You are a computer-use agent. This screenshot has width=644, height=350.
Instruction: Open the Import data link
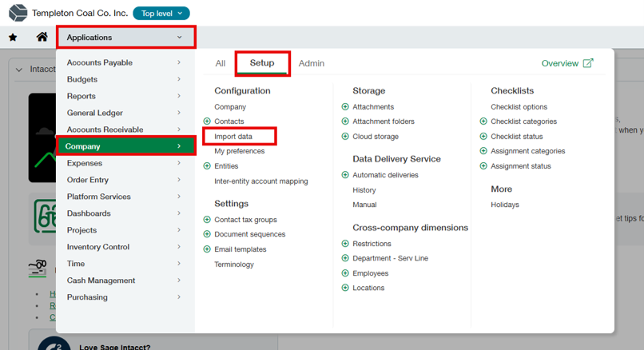tap(233, 137)
